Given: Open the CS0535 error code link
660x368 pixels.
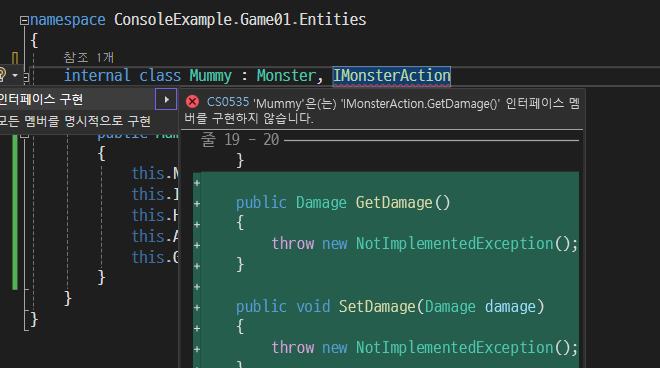Looking at the screenshot, I should coord(228,102).
